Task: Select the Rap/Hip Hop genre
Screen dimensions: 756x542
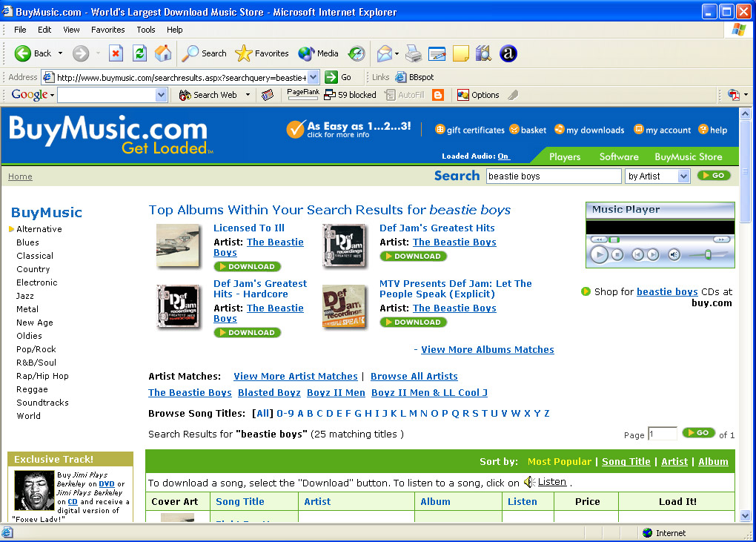Action: [42, 376]
